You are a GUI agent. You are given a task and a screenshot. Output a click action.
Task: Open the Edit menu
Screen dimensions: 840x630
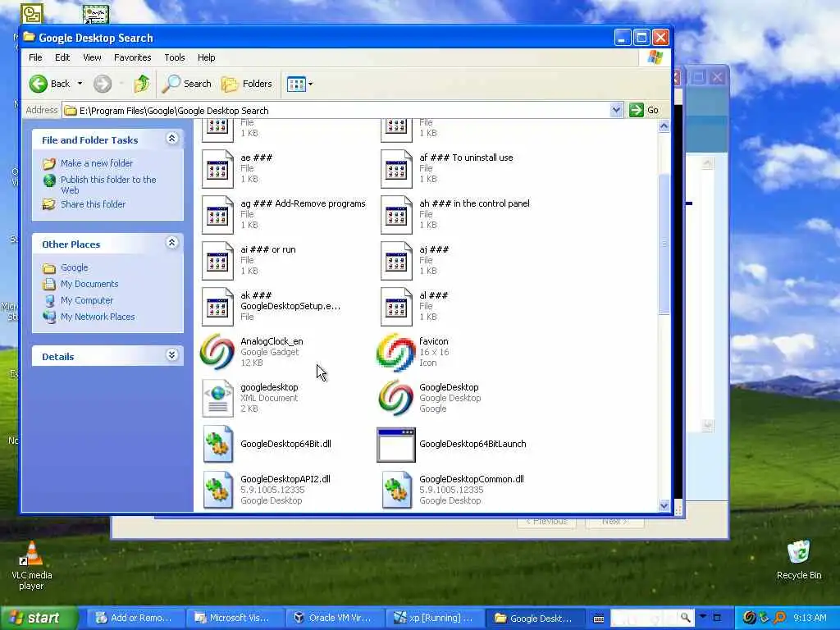62,57
